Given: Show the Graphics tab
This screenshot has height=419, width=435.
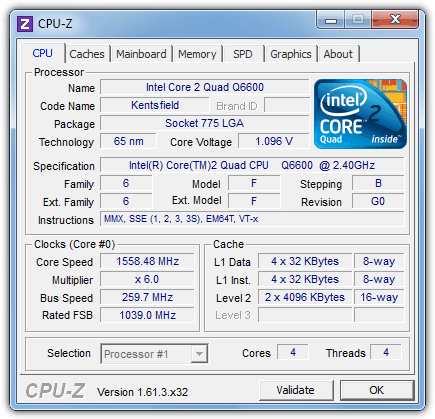Looking at the screenshot, I should (291, 54).
